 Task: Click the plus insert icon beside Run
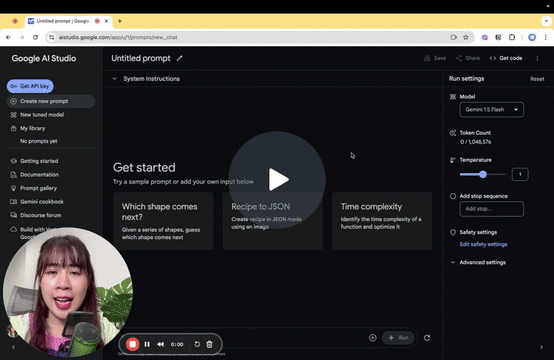click(372, 338)
